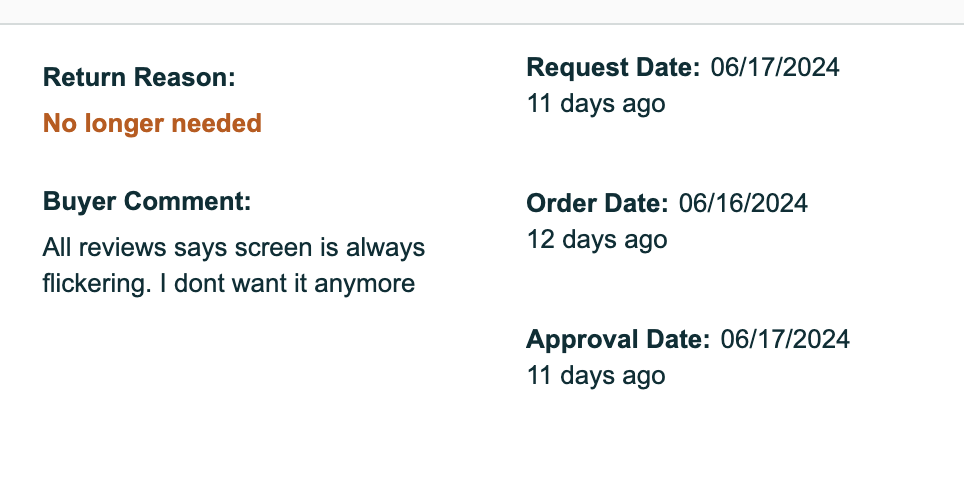
Task: Click approval date value 06/17/2024
Action: [x=785, y=340]
